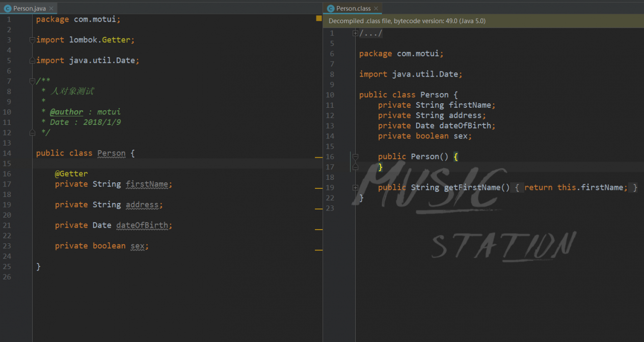Image resolution: width=644 pixels, height=342 pixels.
Task: Expand the folded /.../ comment on line 1
Action: click(355, 33)
